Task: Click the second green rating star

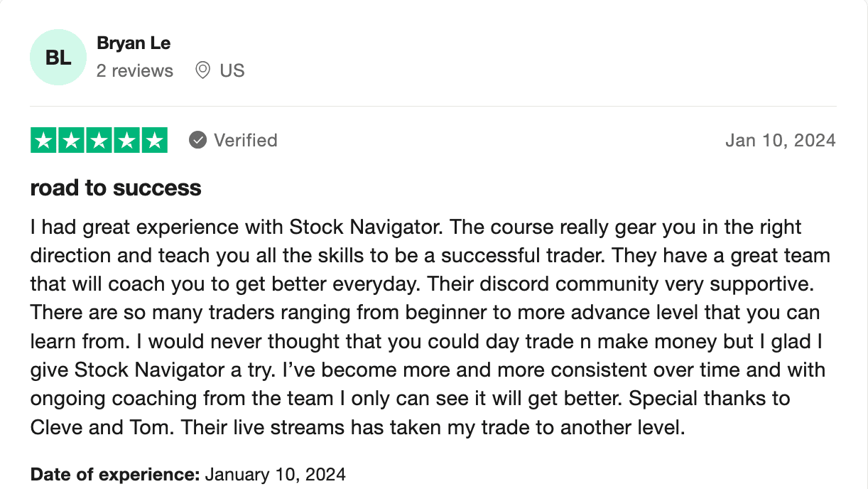Action: (72, 140)
